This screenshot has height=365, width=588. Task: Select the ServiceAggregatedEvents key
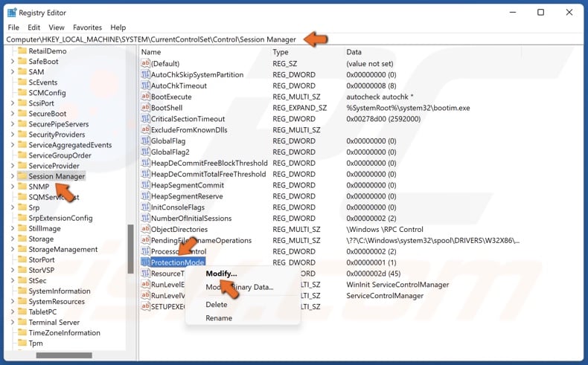pyautogui.click(x=70, y=145)
